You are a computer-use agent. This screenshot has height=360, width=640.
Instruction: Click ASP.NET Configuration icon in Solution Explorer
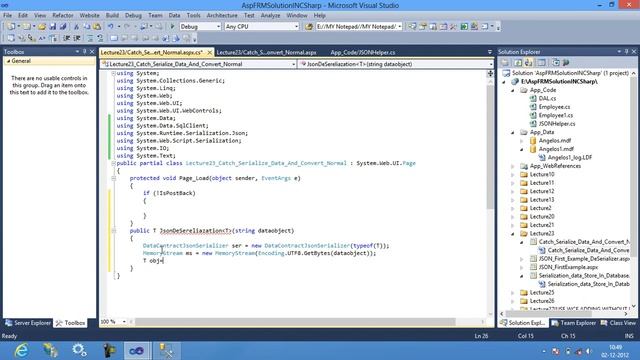coord(566,62)
